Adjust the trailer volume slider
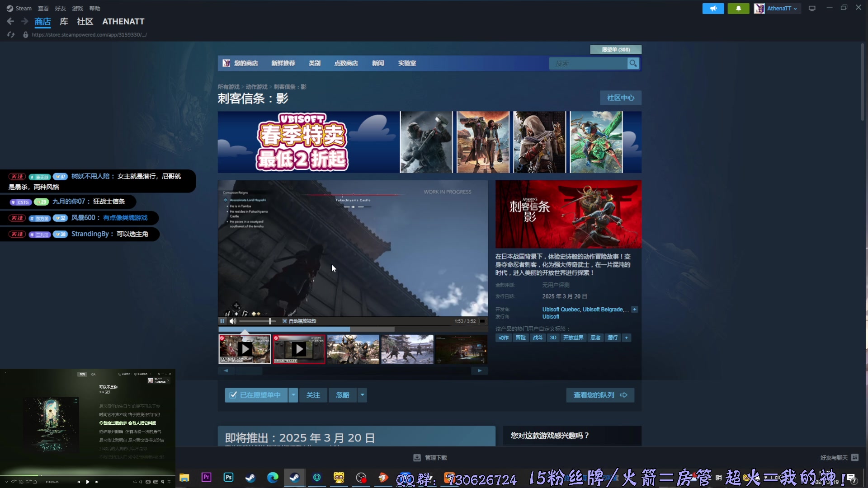This screenshot has width=868, height=488. click(257, 321)
